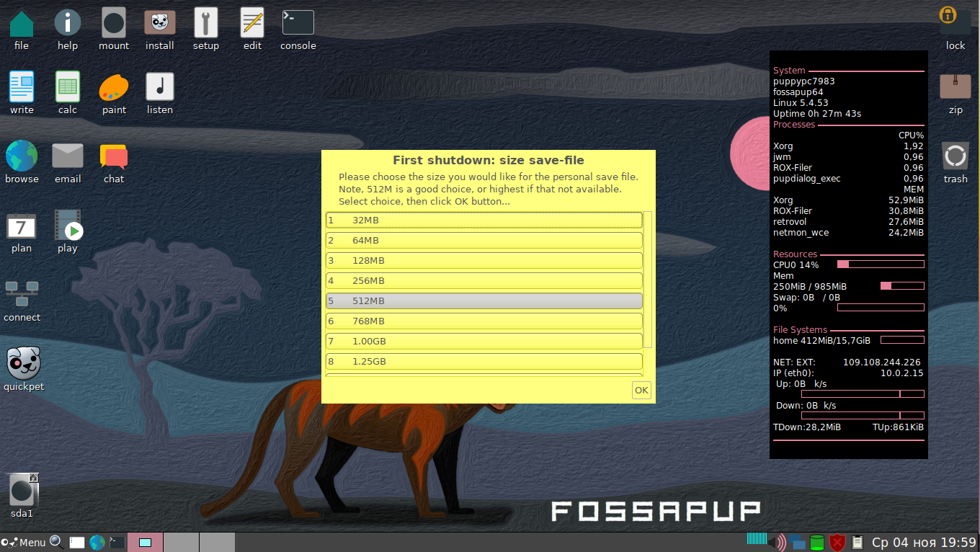Launch the quickpet dog icon
The height and width of the screenshot is (552, 980).
click(24, 363)
